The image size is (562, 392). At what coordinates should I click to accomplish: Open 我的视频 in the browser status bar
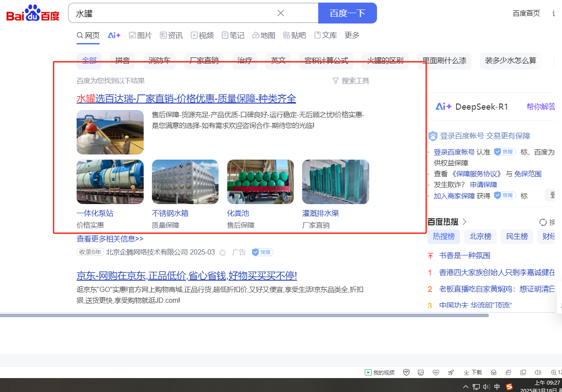point(380,372)
